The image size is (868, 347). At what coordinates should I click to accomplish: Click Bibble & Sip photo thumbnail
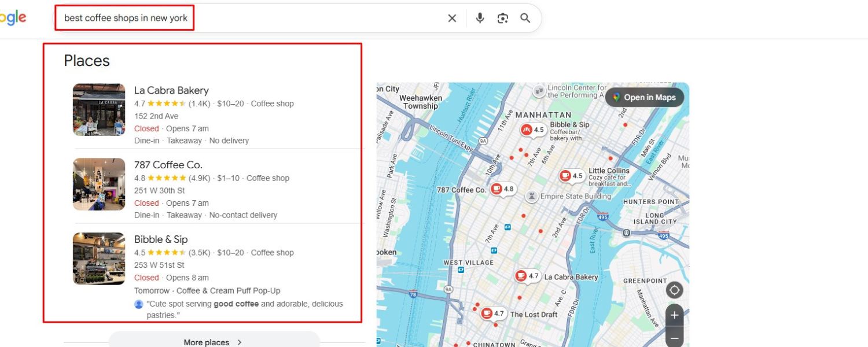[99, 259]
